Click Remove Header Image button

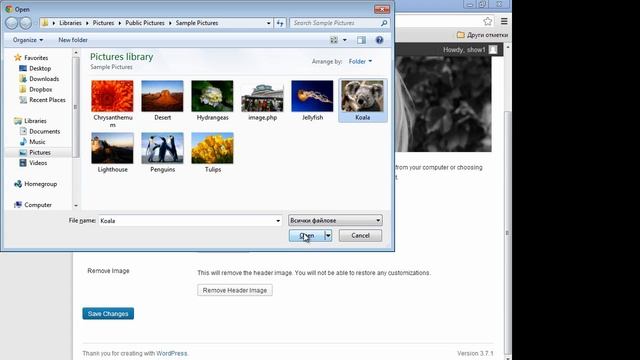(x=235, y=290)
